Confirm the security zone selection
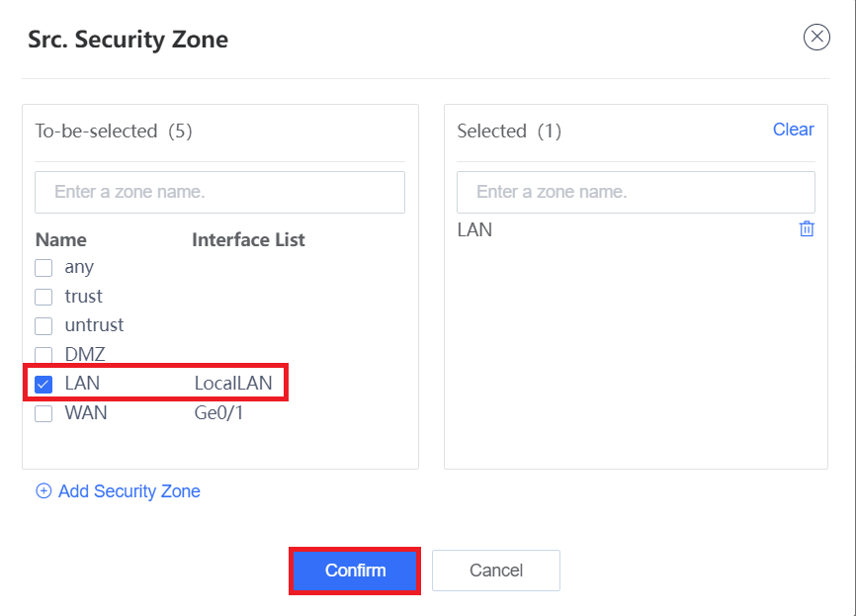The width and height of the screenshot is (856, 616). coord(355,571)
